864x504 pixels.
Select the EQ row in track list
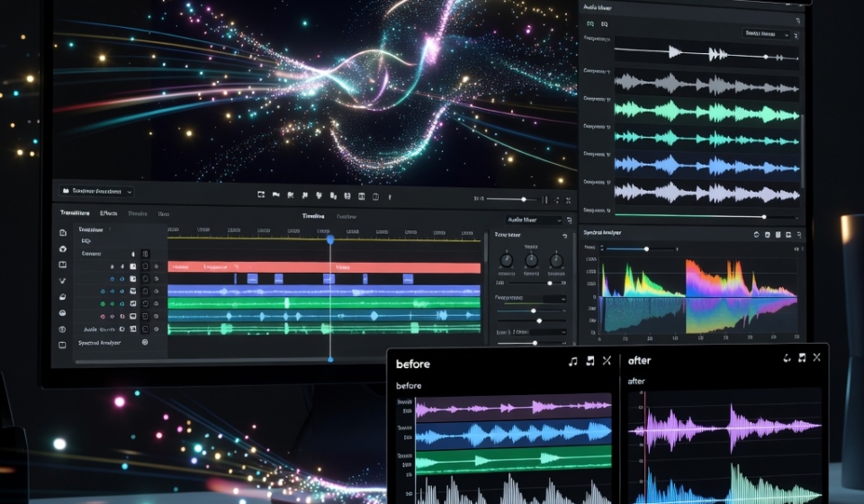[86, 241]
